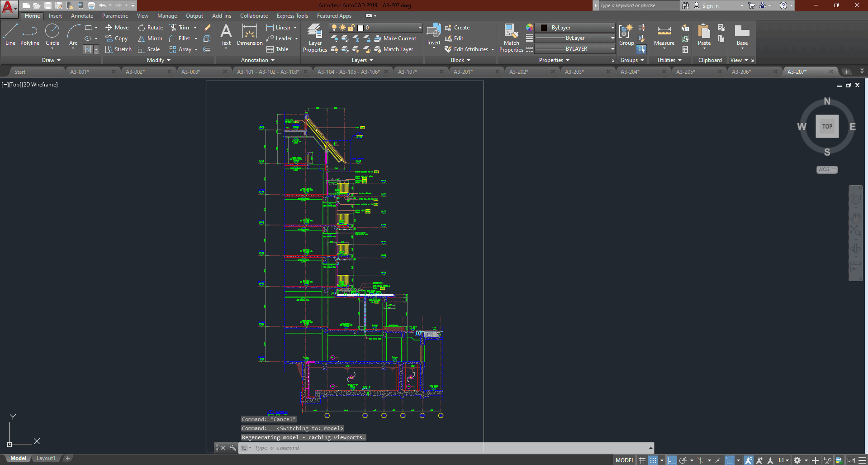Switch to the Layout1 tab
This screenshot has height=465, width=868.
(46, 458)
